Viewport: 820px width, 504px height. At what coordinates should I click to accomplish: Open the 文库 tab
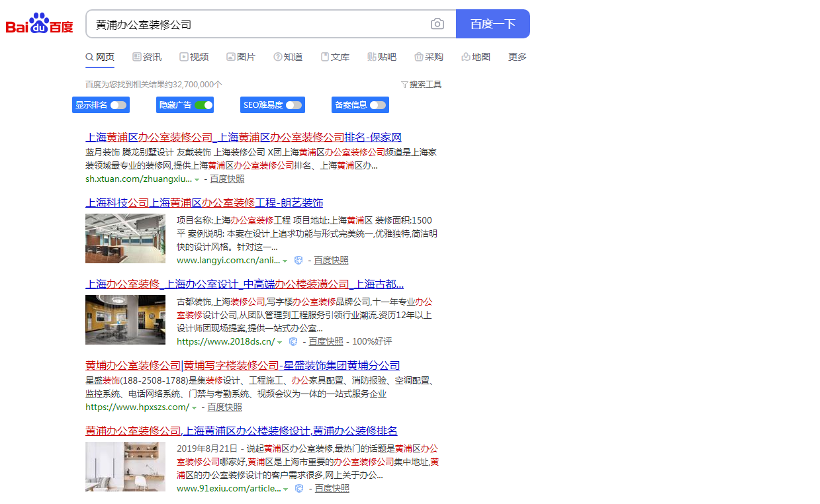click(335, 58)
